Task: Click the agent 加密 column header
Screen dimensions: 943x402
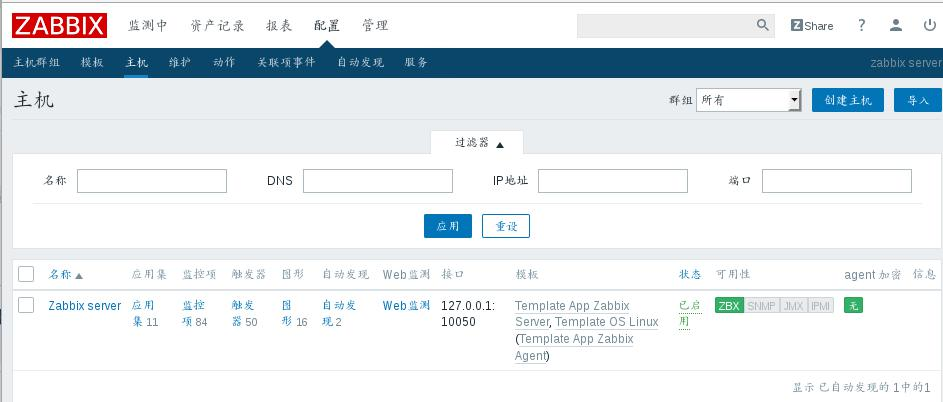Action: [873, 274]
